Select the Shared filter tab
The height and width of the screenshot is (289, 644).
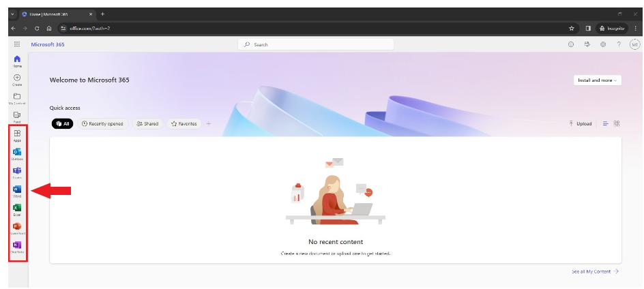(x=147, y=123)
